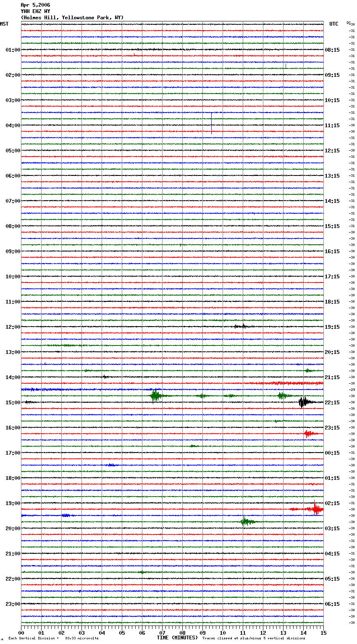Click green event burst on the 19:45 trace
The height and width of the screenshot is (644, 357).
pos(247,521)
